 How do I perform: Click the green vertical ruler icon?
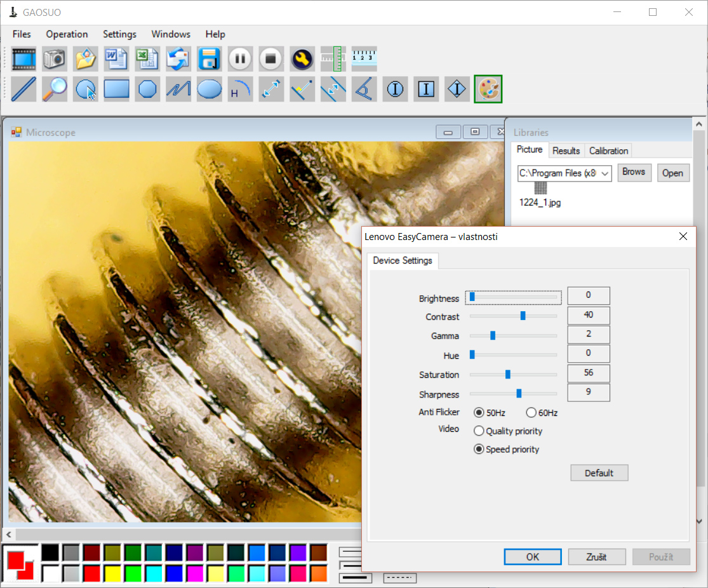[333, 58]
